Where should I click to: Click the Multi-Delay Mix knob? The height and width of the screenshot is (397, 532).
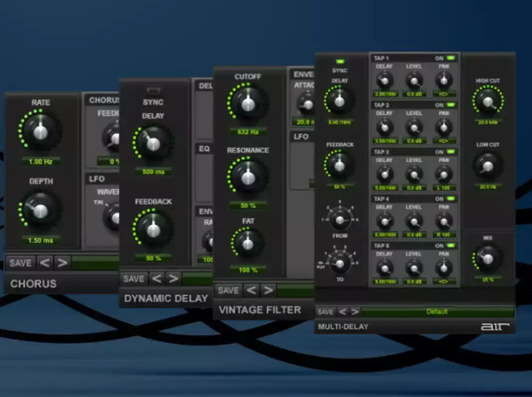point(487,257)
